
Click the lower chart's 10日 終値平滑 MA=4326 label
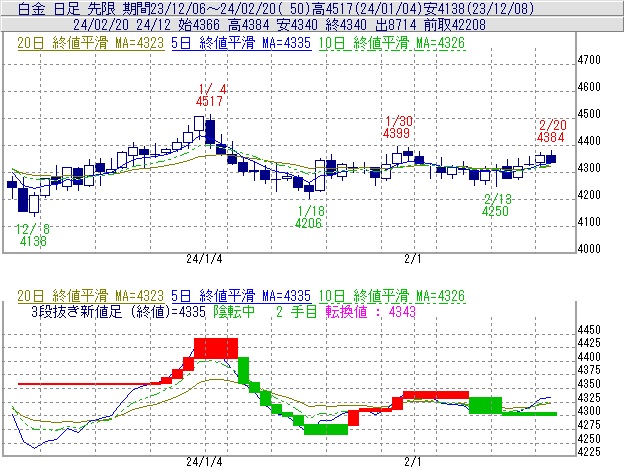click(x=392, y=296)
